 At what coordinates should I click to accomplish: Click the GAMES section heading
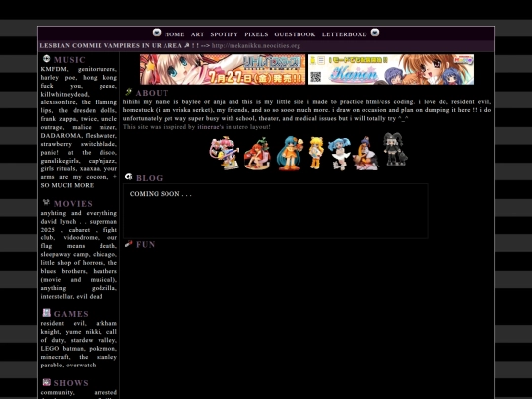[x=71, y=314]
